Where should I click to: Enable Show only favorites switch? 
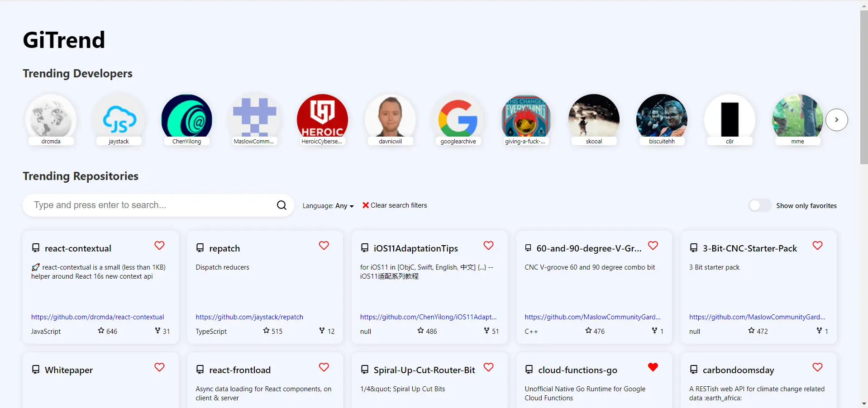[759, 206]
